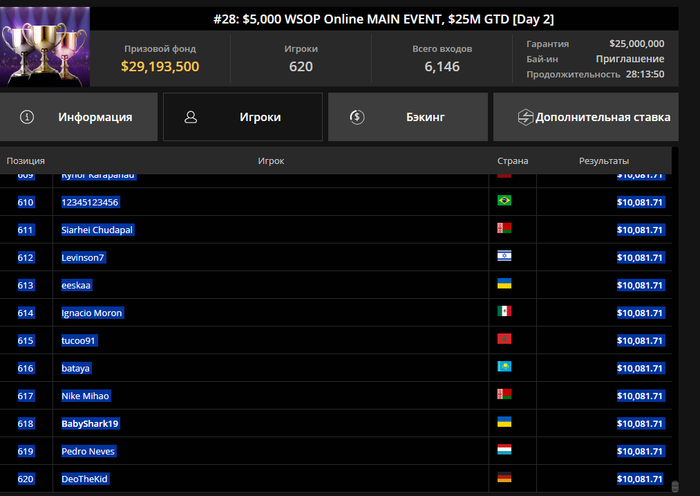Click the $10,081.71 result for DeoTheKid
Image resolution: width=700 pixels, height=496 pixels.
640,479
